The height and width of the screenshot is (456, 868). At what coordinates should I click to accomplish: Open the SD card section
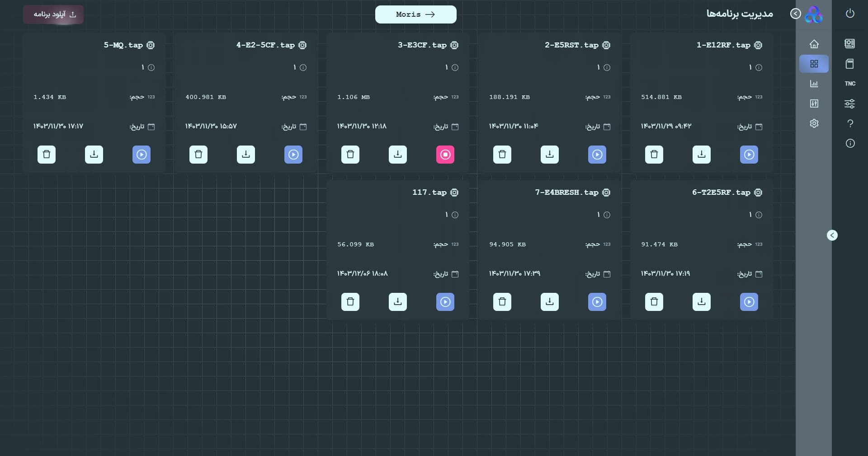pyautogui.click(x=850, y=64)
